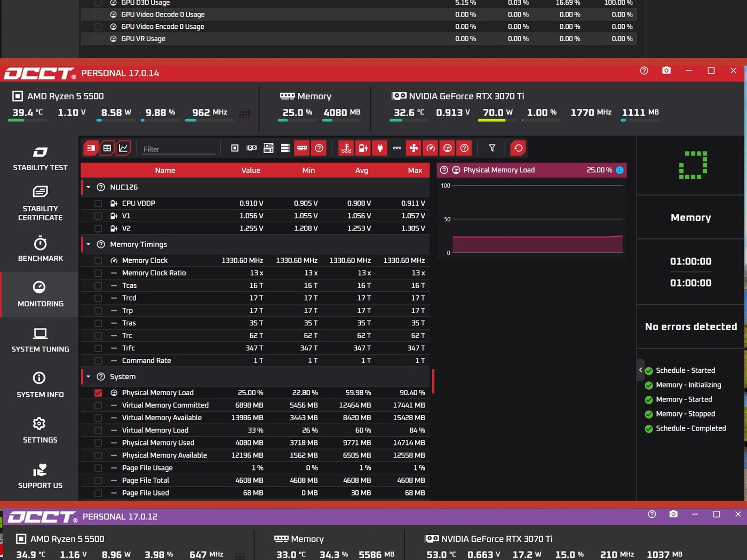The height and width of the screenshot is (560, 747).
Task: Open the Stability Test section
Action: pyautogui.click(x=40, y=159)
